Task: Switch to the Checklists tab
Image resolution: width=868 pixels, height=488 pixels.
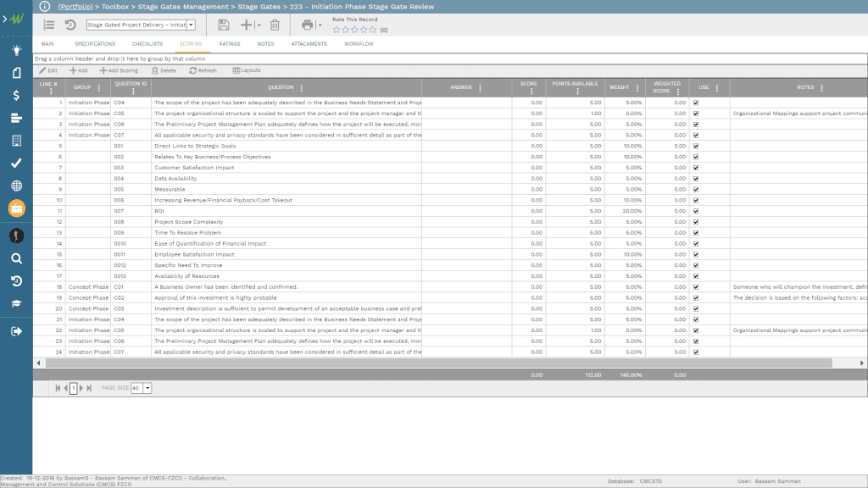Action: tap(147, 44)
